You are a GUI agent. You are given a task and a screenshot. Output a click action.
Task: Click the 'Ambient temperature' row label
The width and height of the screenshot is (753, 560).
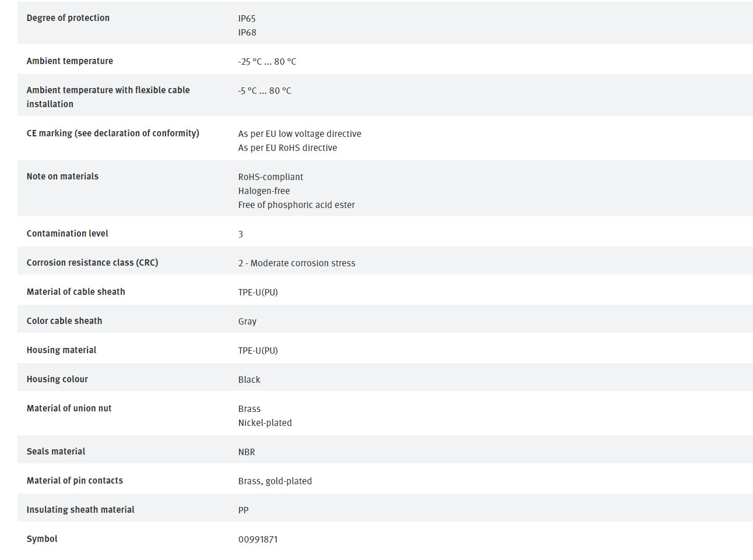tap(69, 61)
